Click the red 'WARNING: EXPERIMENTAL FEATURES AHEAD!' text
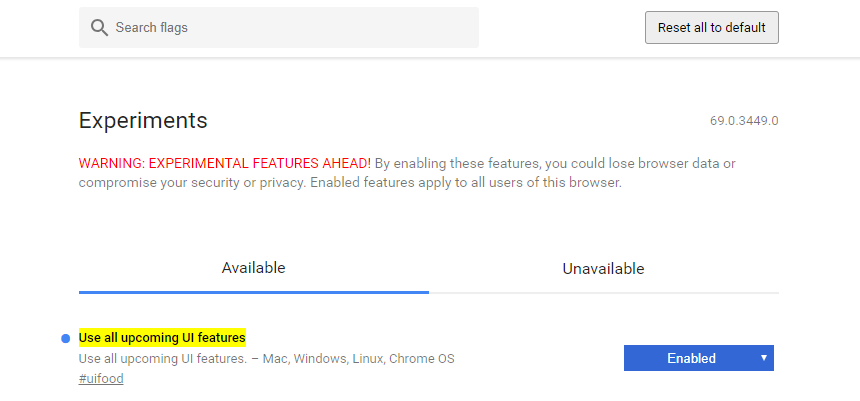 tap(225, 163)
